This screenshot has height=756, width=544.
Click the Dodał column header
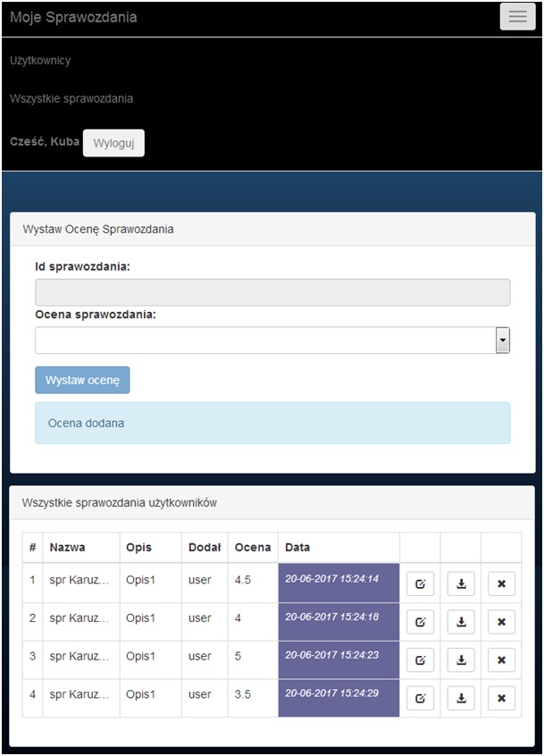click(x=205, y=547)
